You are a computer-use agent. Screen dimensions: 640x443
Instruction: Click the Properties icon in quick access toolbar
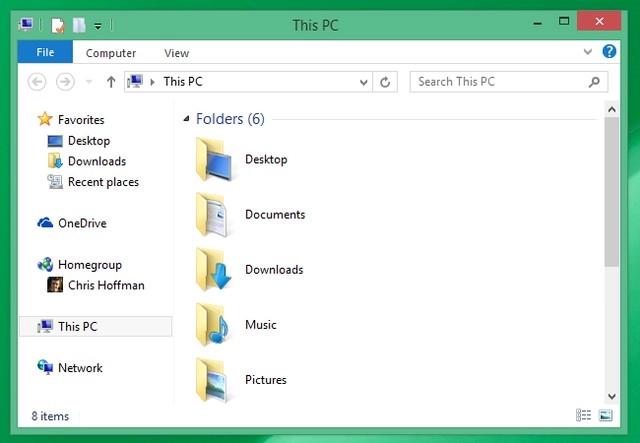pyautogui.click(x=58, y=25)
